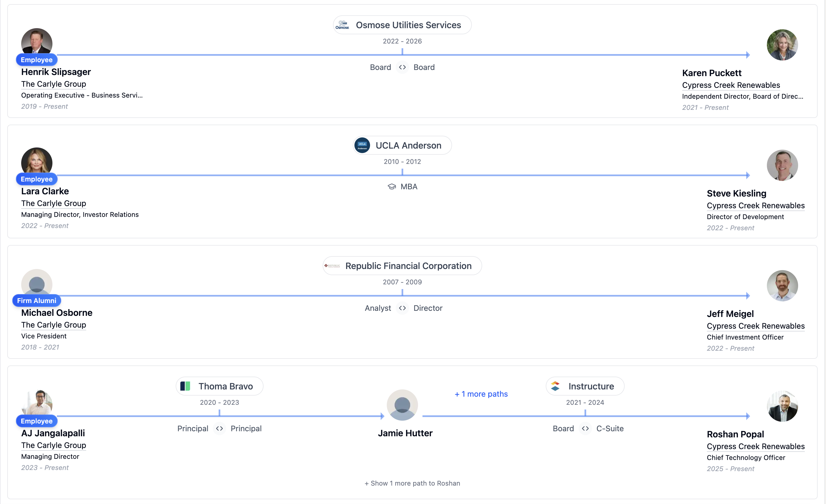
Task: Click the Analyst-Director connection arrows icon
Action: click(402, 308)
